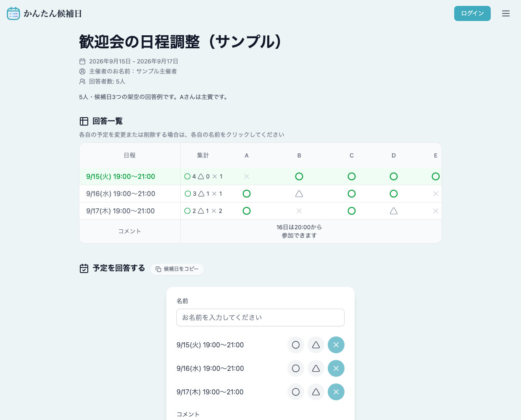Click the 候補日をコピー button

[177, 269]
